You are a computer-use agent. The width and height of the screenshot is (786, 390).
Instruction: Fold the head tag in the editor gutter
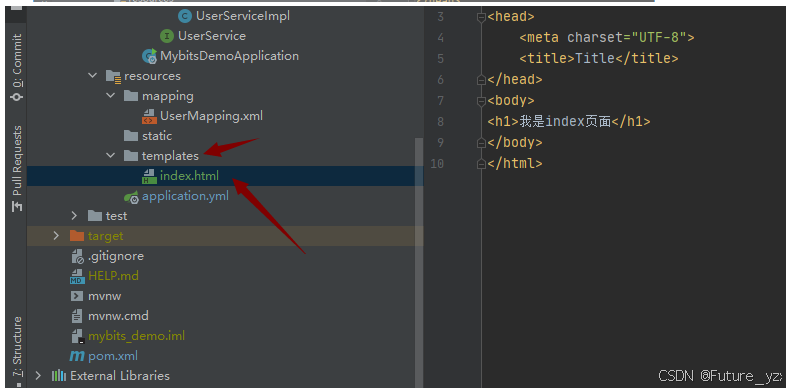coord(481,18)
